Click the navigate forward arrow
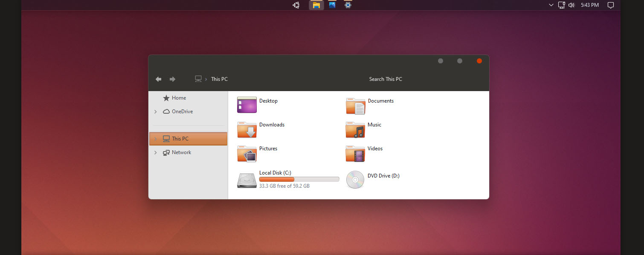The width and height of the screenshot is (644, 255). pyautogui.click(x=172, y=79)
